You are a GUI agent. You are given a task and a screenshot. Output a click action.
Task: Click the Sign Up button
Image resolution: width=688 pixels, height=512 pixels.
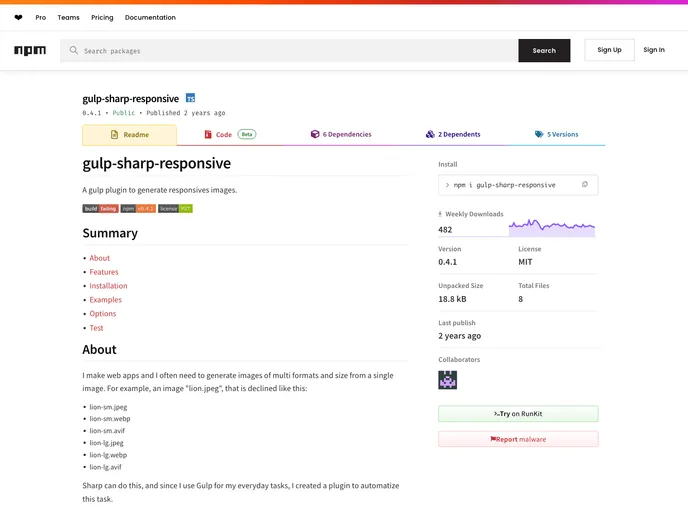click(x=609, y=50)
